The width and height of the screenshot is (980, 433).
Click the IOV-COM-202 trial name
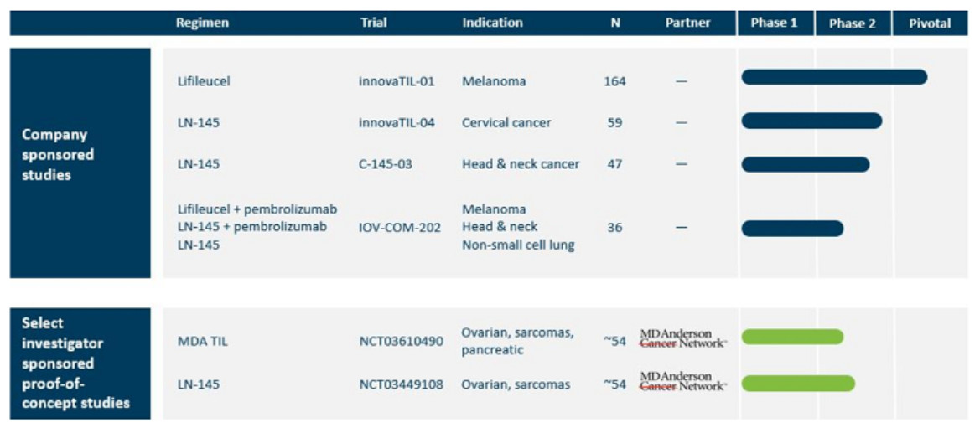tap(399, 227)
